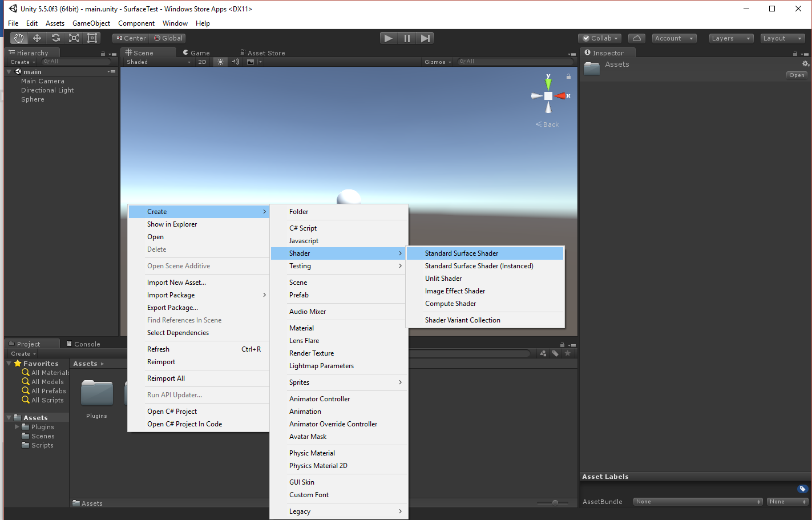Choose Material from Create menu

pos(339,328)
